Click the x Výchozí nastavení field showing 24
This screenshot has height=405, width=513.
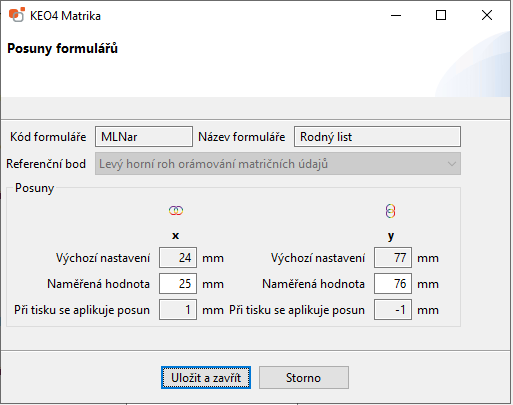click(x=178, y=257)
